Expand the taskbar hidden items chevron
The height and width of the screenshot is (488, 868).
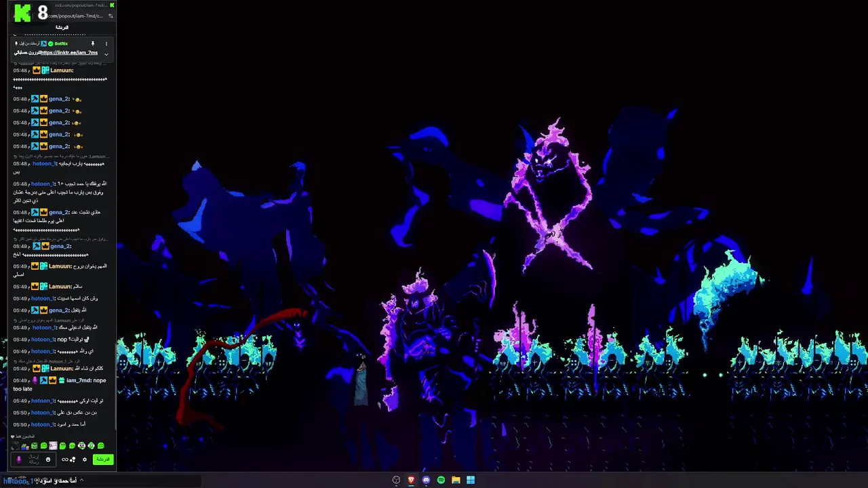click(81, 480)
